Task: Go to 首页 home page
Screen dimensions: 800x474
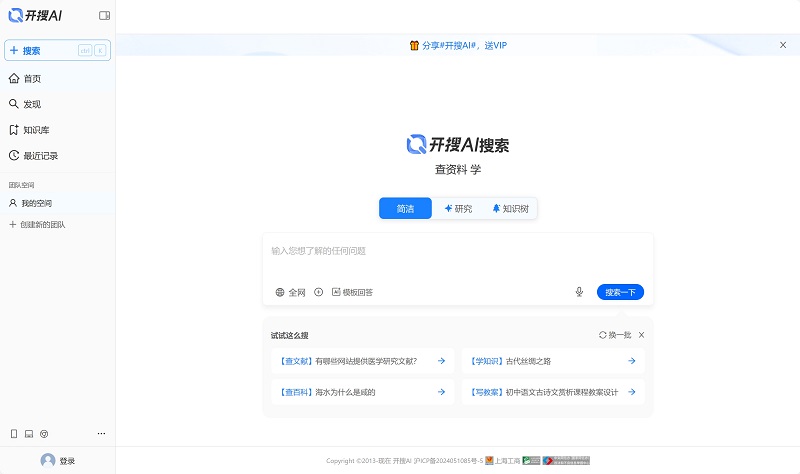Action: coord(57,79)
